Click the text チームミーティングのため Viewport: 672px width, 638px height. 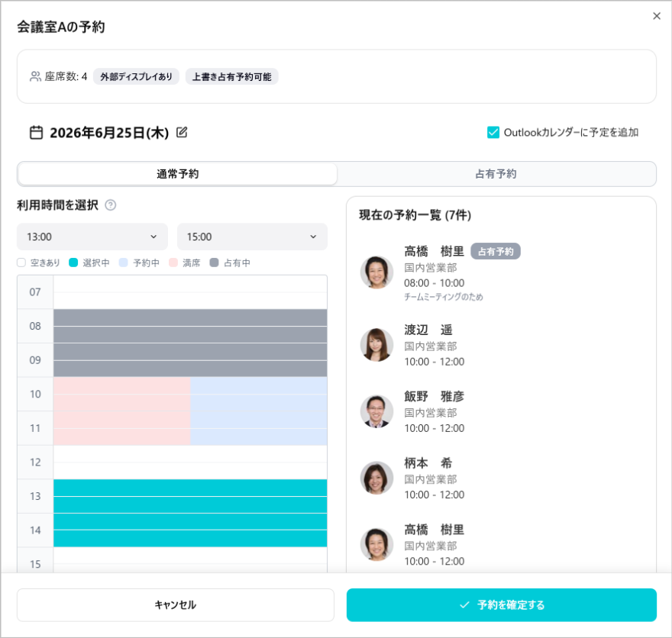[443, 297]
